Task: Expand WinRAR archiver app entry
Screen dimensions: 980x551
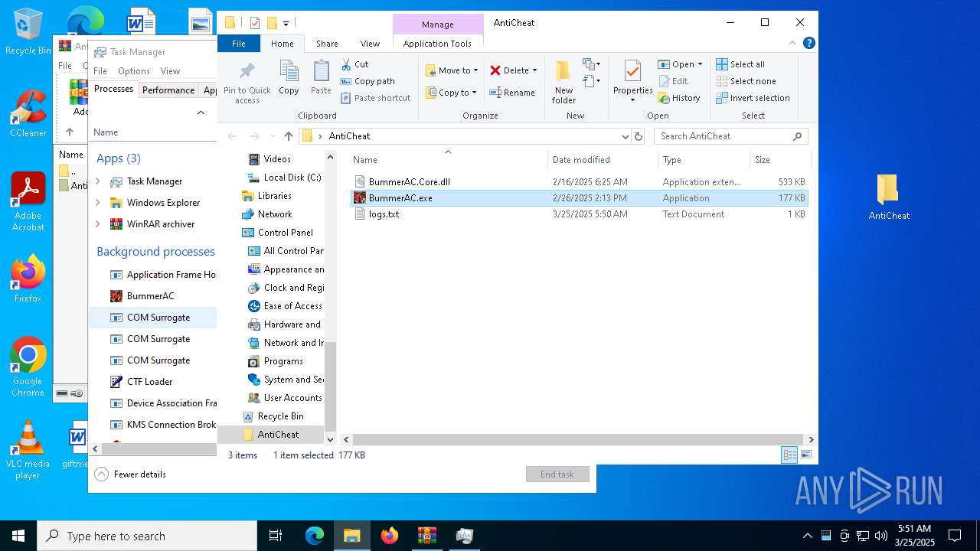Action: pyautogui.click(x=98, y=224)
